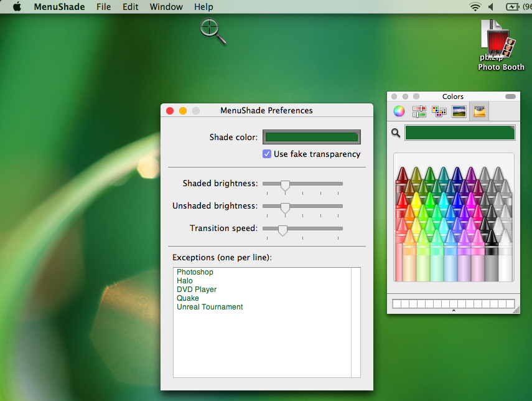Click the Colors window title bar
This screenshot has width=532, height=401.
tap(453, 97)
